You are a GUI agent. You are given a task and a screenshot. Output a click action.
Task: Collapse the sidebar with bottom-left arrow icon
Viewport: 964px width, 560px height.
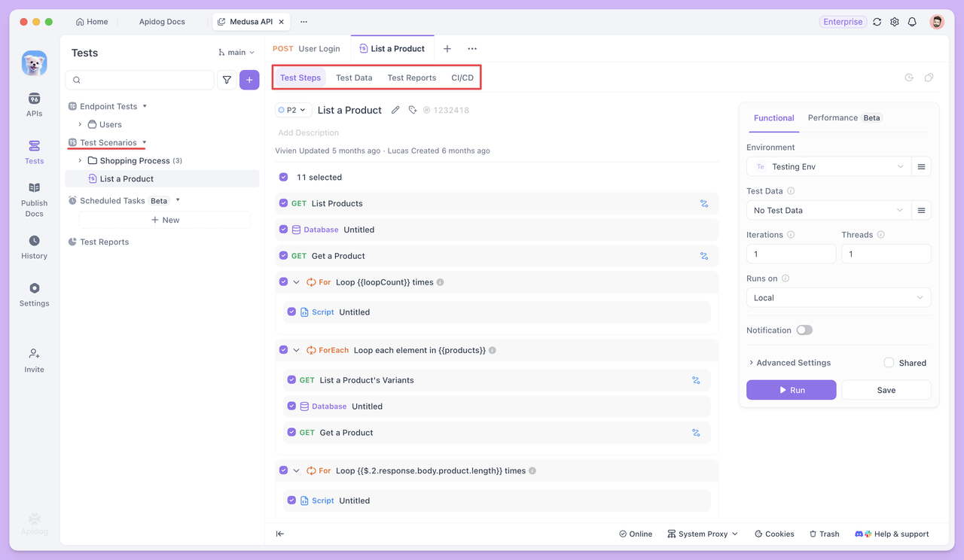280,534
